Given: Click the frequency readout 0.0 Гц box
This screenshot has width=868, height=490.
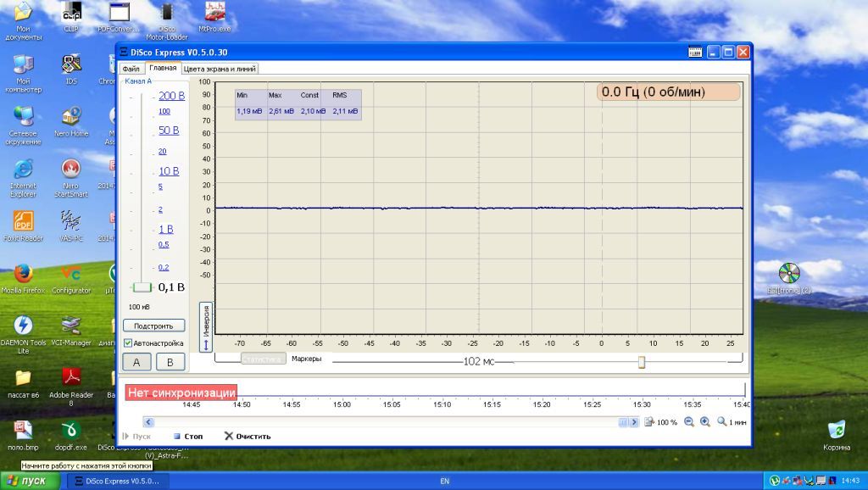Looking at the screenshot, I should (668, 92).
